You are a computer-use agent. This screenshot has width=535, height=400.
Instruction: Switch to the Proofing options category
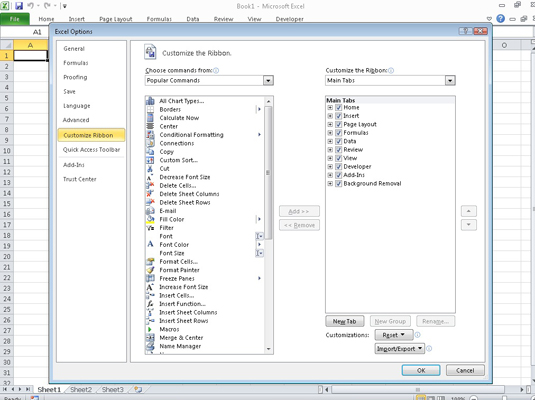pyautogui.click(x=75, y=77)
